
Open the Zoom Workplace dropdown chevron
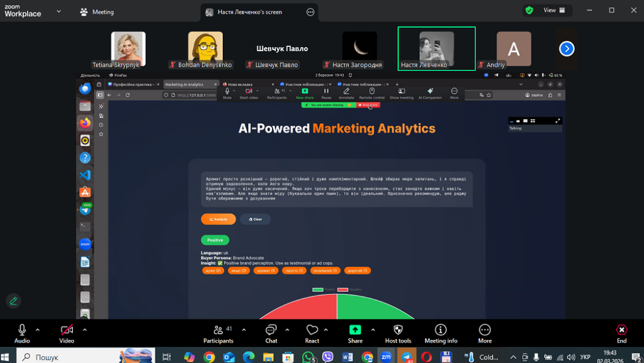58,11
